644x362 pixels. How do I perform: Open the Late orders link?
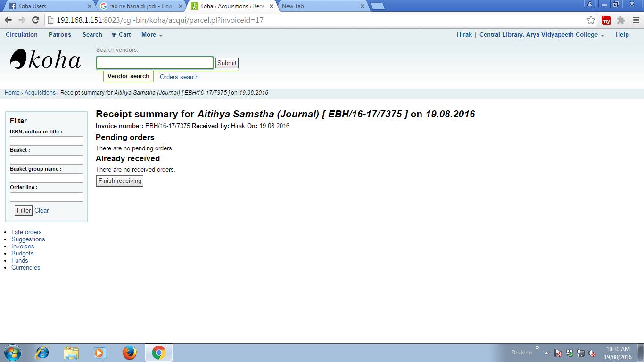[26, 232]
